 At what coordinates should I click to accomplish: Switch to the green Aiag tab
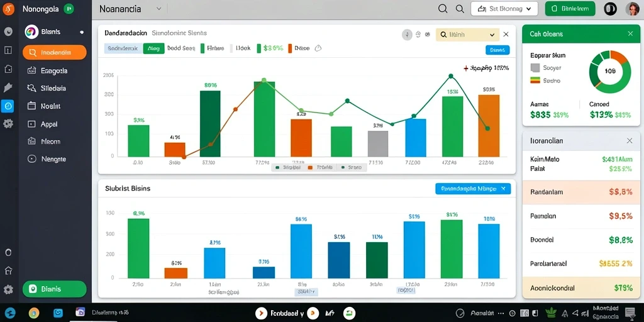(153, 48)
